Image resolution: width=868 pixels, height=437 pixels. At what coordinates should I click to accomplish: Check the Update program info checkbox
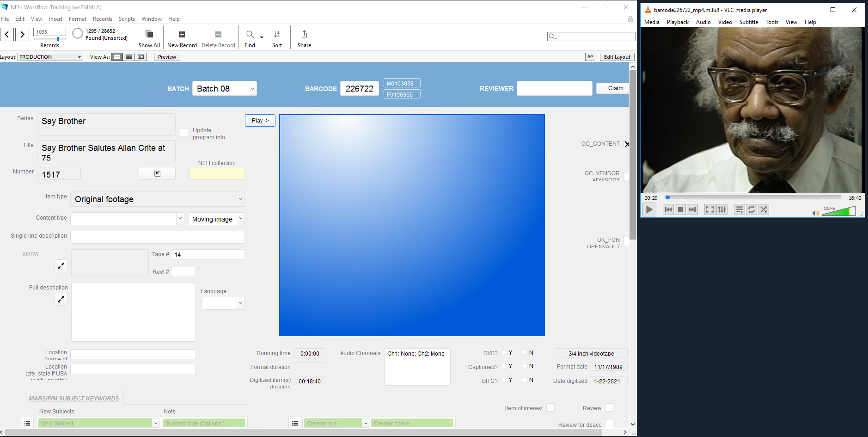pyautogui.click(x=184, y=133)
